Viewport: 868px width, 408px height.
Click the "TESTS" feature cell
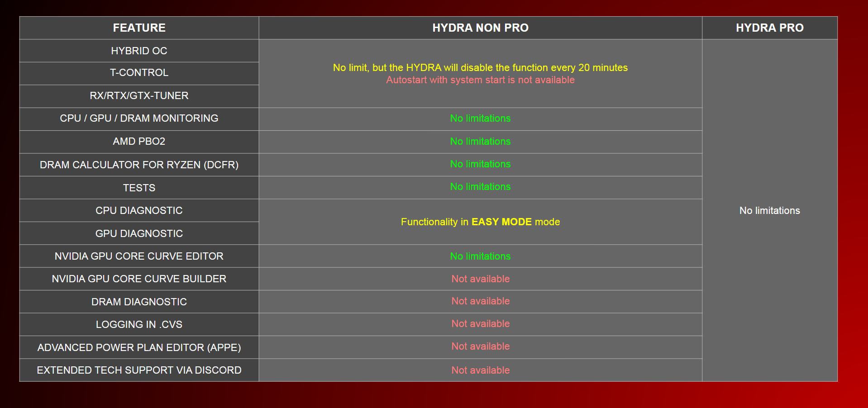139,188
